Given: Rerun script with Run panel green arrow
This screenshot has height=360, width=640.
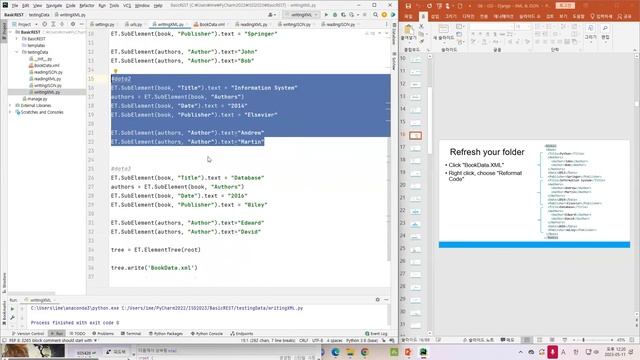Looking at the screenshot, I should coord(12,309).
